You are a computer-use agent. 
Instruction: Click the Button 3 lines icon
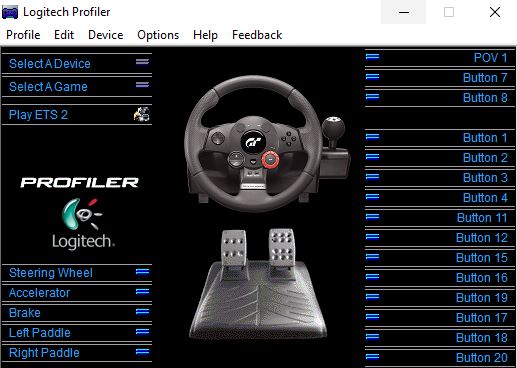(x=372, y=177)
